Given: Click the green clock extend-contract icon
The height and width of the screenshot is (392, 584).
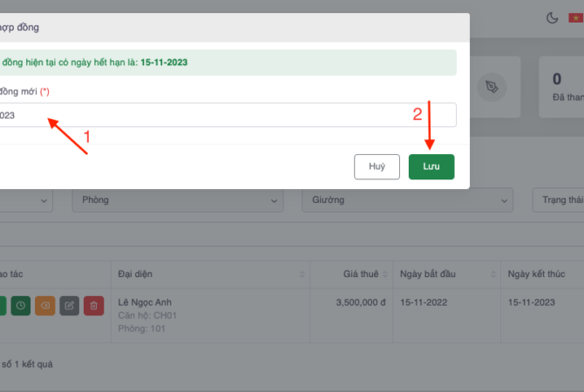Looking at the screenshot, I should 21,306.
